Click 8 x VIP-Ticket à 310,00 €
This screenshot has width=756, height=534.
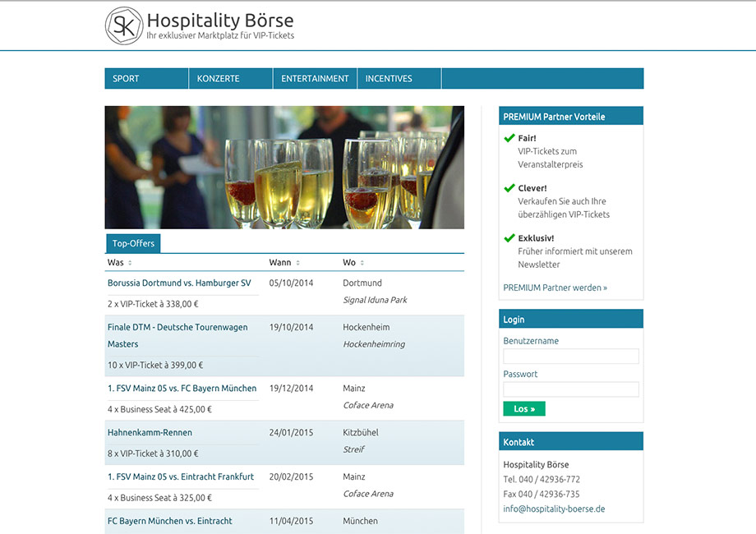153,453
